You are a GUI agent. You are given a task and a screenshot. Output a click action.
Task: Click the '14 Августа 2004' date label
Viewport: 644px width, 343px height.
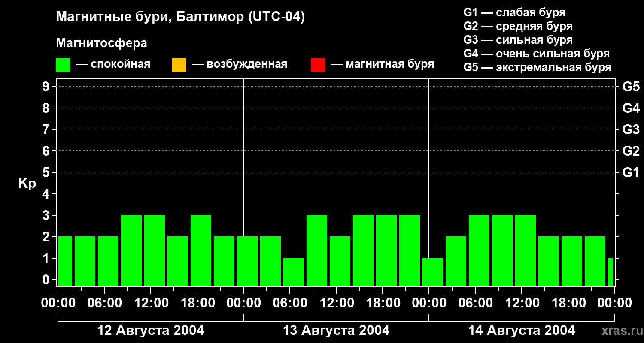(x=522, y=331)
